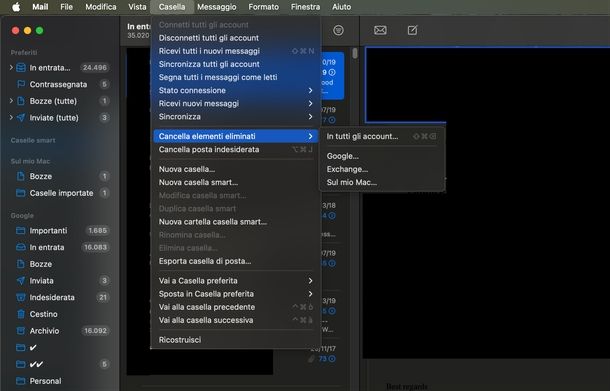The width and height of the screenshot is (610, 391).
Task: Expand the In entrata favorites mailbox
Action: (x=11, y=68)
